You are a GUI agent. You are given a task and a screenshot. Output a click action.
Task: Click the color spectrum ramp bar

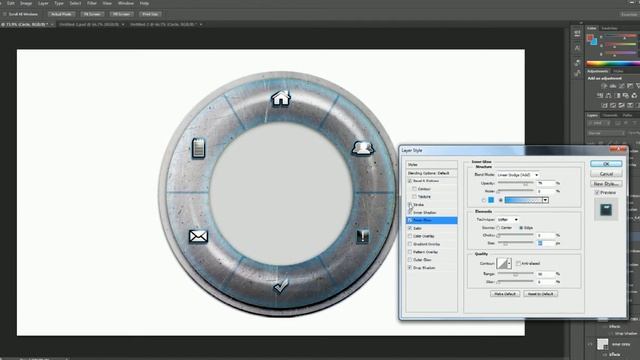(613, 63)
